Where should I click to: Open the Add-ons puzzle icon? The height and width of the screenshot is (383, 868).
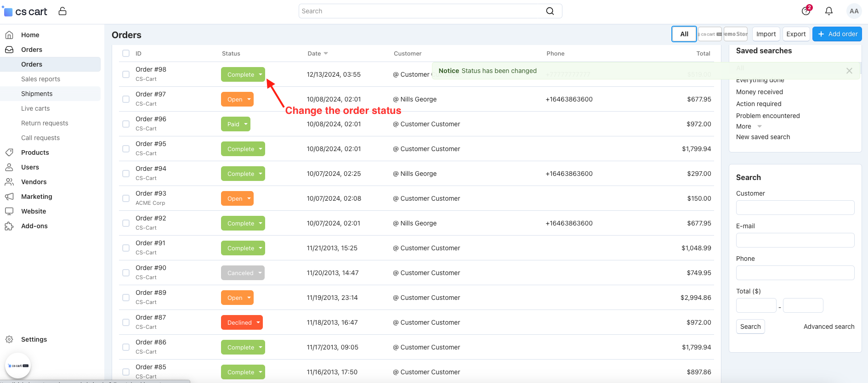pos(9,226)
